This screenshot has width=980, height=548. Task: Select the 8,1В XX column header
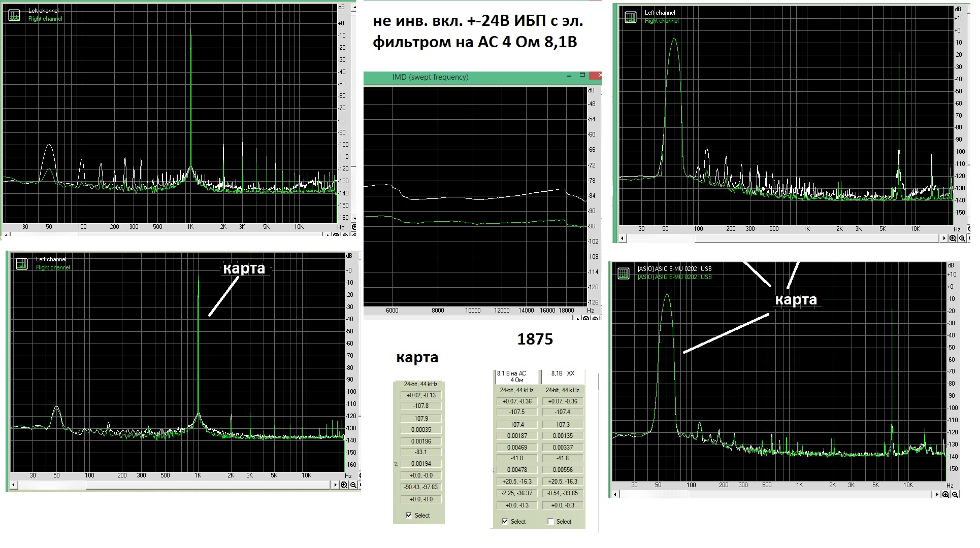[x=563, y=376]
